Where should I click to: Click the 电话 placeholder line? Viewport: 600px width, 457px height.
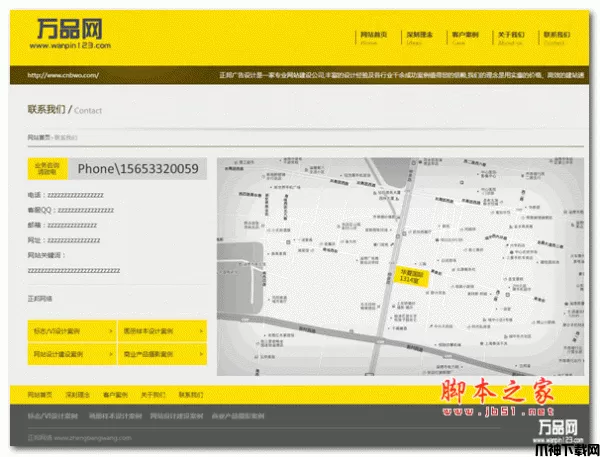65,195
